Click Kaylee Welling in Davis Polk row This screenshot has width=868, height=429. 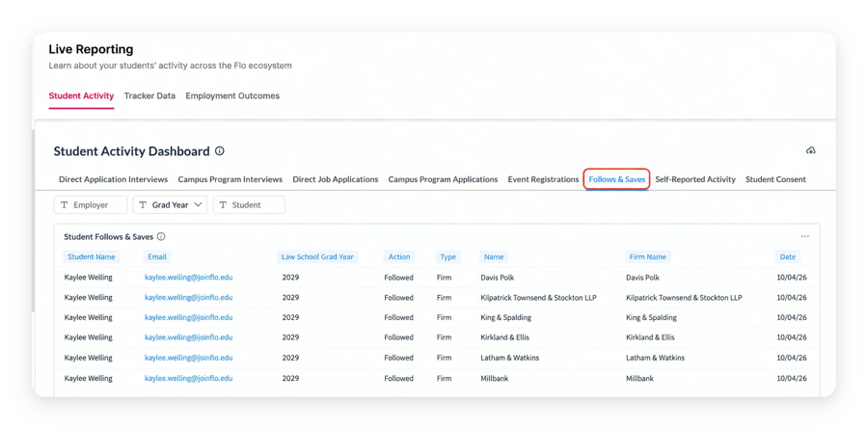88,278
